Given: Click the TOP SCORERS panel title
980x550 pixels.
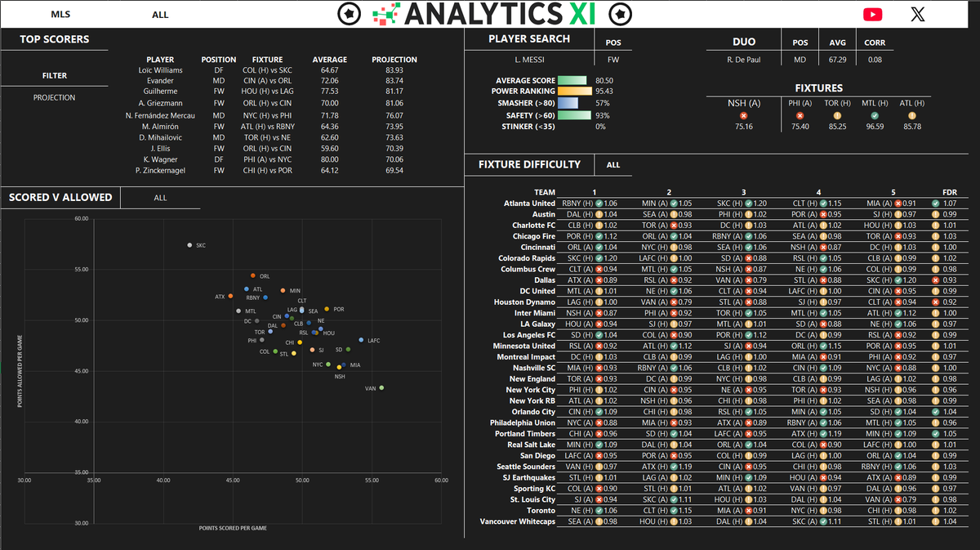Looking at the screenshot, I should tap(55, 39).
